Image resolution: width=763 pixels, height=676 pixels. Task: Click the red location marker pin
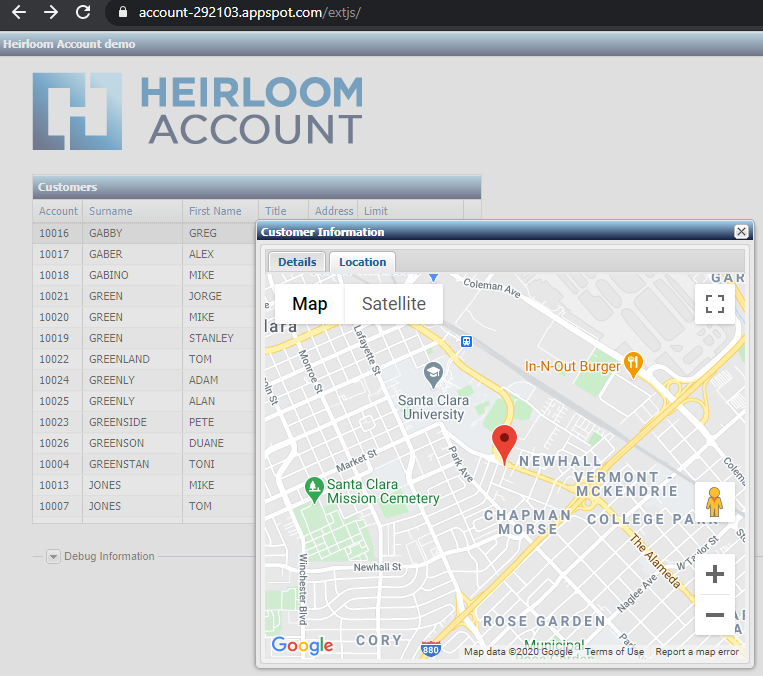[505, 443]
